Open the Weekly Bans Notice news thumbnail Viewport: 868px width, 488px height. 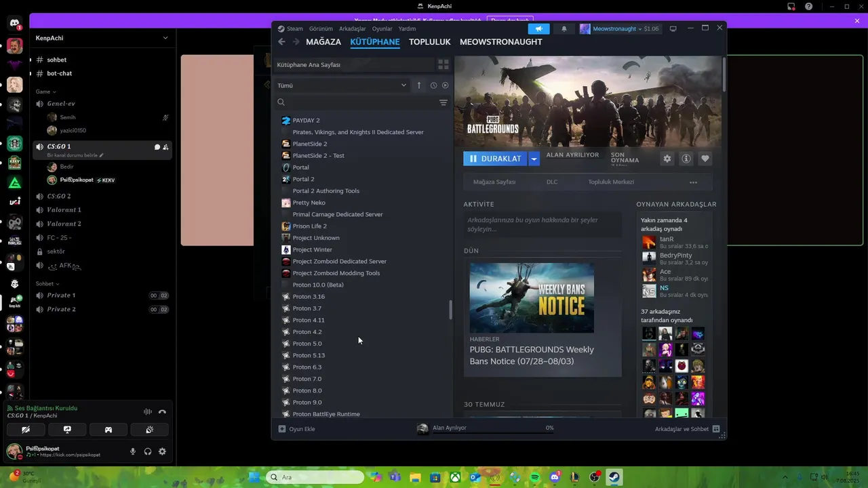click(x=532, y=298)
